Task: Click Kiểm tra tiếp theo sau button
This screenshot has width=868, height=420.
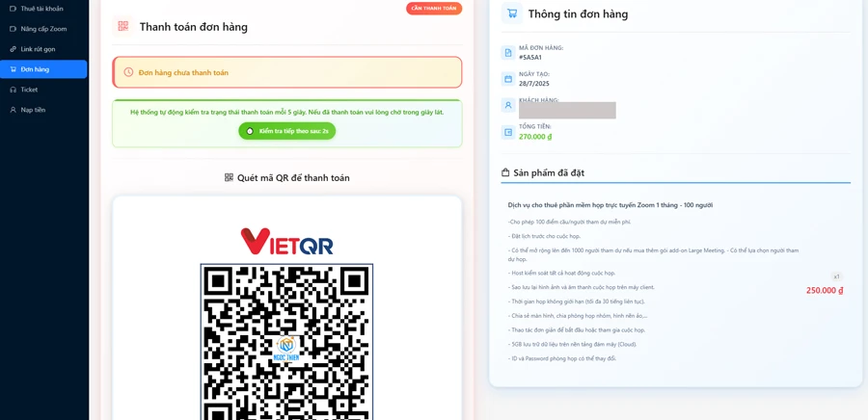Action: click(x=286, y=131)
